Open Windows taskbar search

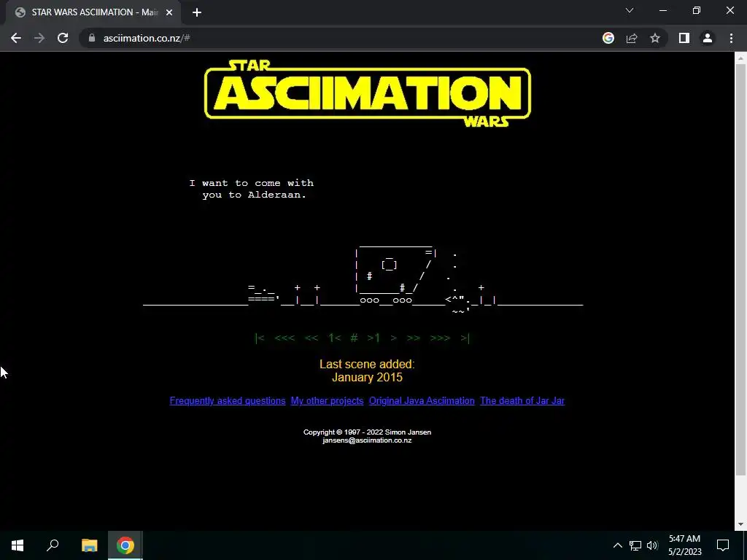(53, 545)
